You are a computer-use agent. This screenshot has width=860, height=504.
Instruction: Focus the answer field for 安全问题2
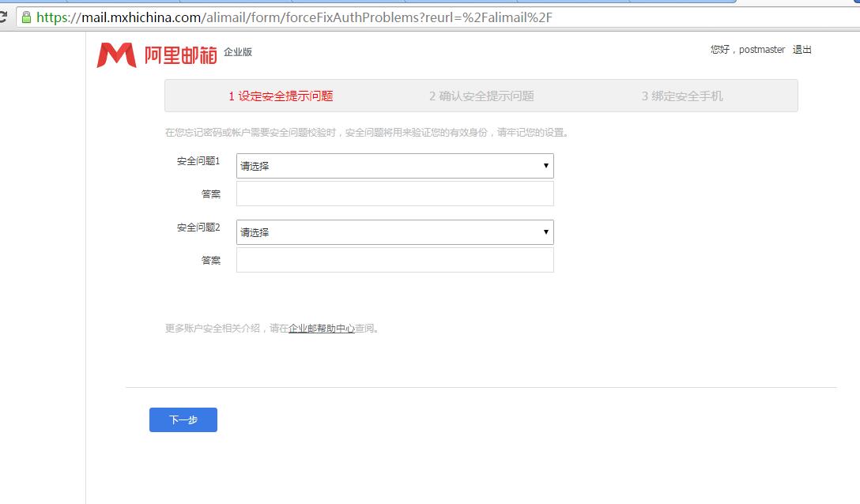pyautogui.click(x=394, y=260)
